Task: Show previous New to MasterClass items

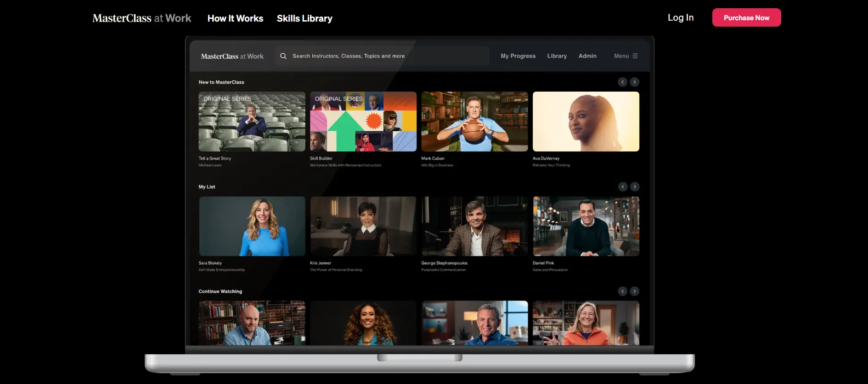Action: click(x=622, y=82)
